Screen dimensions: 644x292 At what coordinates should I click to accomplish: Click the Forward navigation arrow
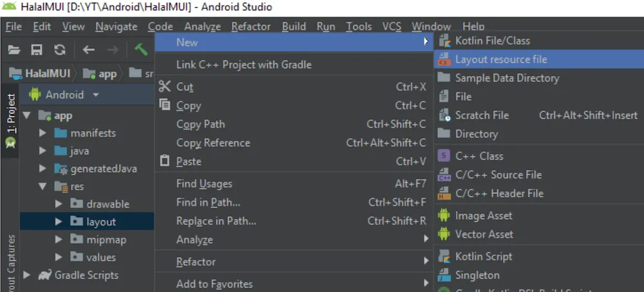[x=112, y=50]
